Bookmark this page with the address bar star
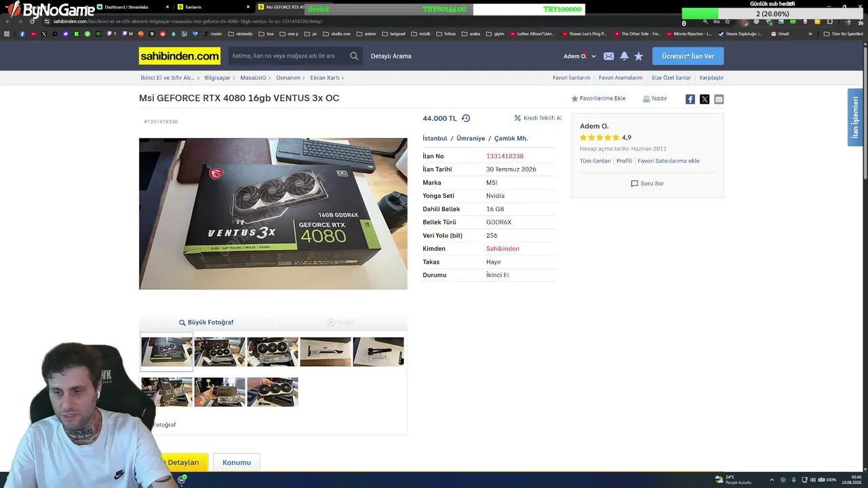 pyautogui.click(x=728, y=21)
